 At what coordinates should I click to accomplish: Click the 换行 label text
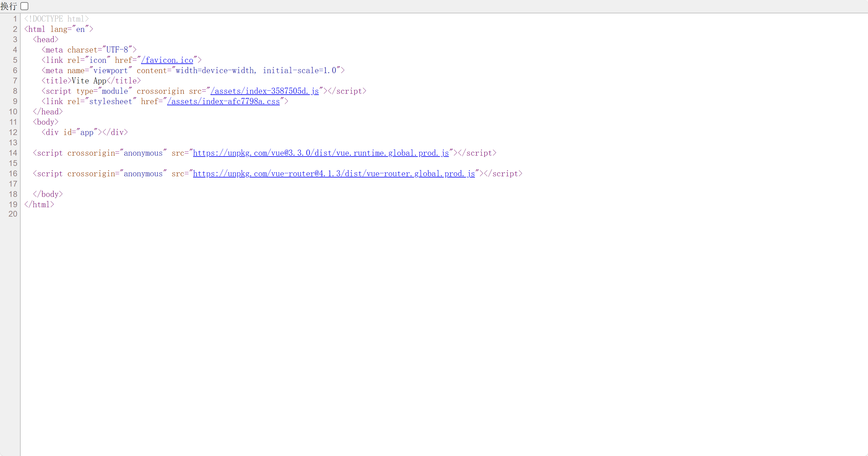9,6
